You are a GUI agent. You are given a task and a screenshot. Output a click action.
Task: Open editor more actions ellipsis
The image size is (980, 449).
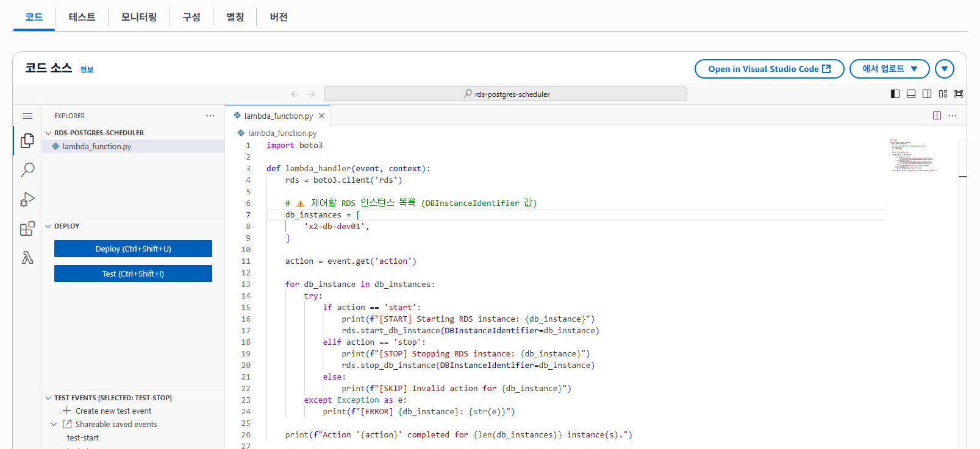pos(953,116)
